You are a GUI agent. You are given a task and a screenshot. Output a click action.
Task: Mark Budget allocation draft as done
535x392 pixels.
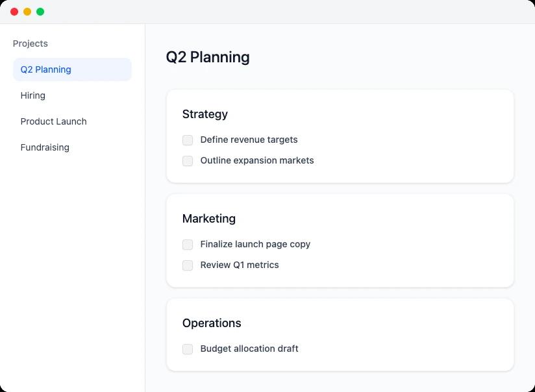pos(188,349)
